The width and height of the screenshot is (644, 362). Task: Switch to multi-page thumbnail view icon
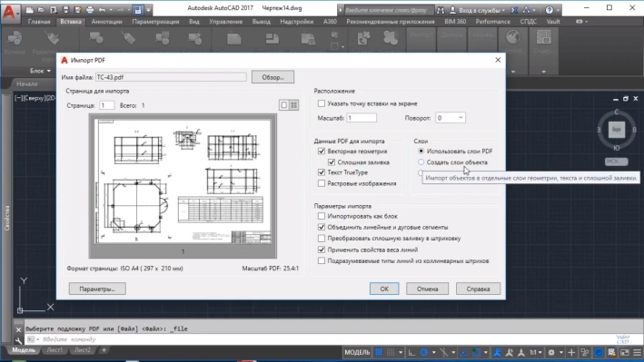[x=293, y=105]
